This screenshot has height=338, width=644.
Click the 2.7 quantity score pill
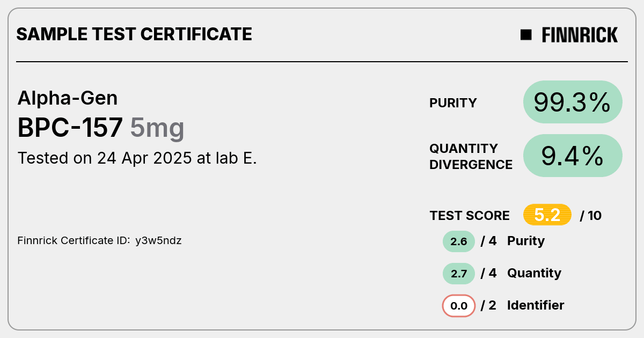point(459,274)
